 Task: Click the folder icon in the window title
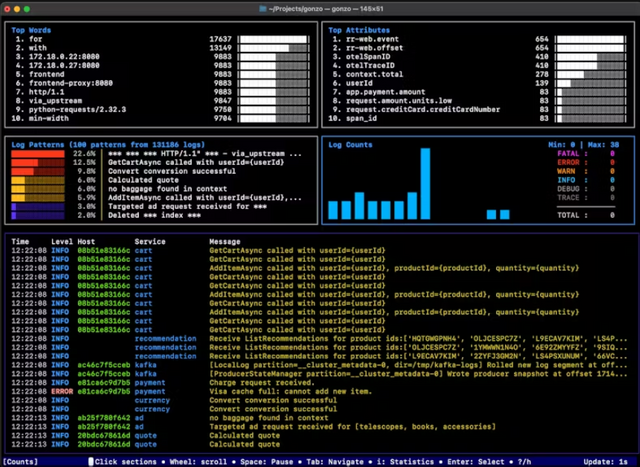[263, 9]
